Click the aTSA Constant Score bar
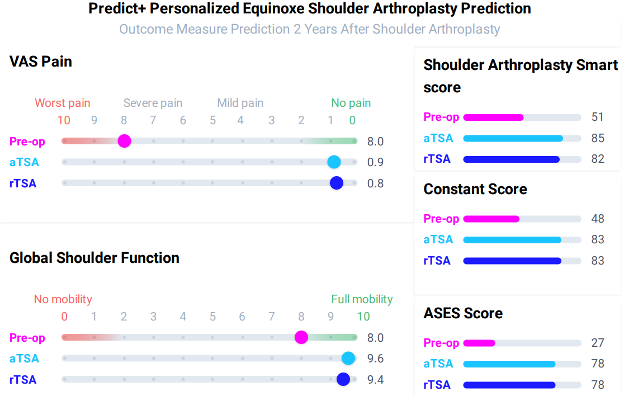This screenshot has width=624, height=396. click(522, 240)
